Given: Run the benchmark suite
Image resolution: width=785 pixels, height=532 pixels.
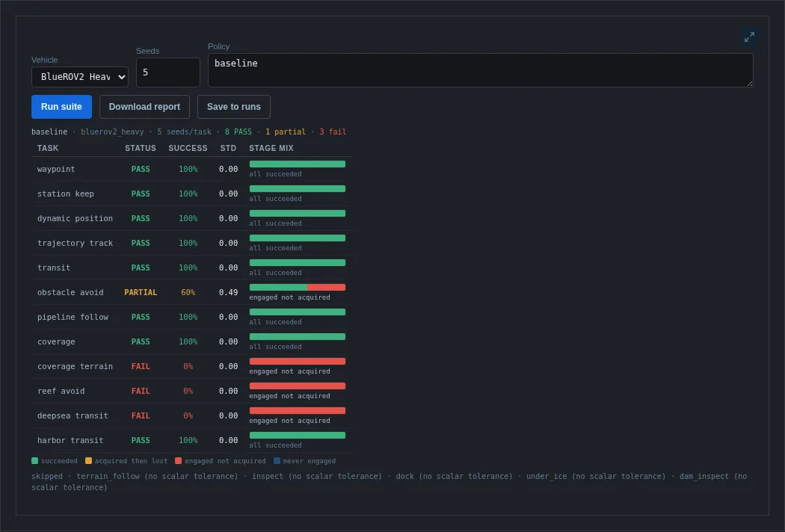Looking at the screenshot, I should point(61,107).
